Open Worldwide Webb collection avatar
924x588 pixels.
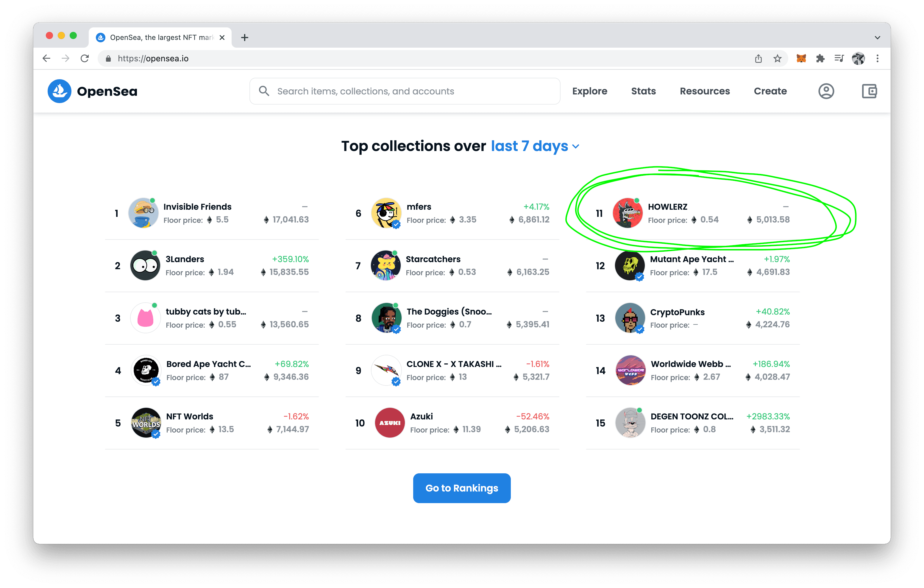tap(630, 370)
